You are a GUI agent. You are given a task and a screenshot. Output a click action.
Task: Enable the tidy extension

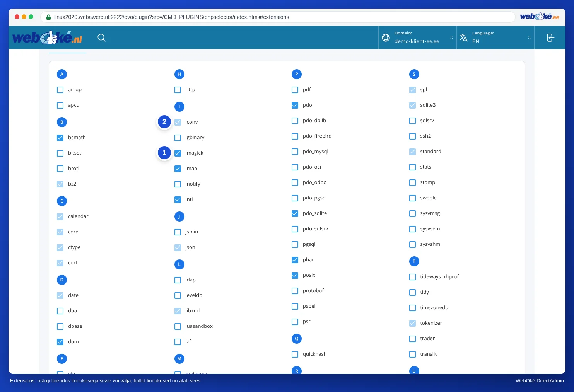412,292
